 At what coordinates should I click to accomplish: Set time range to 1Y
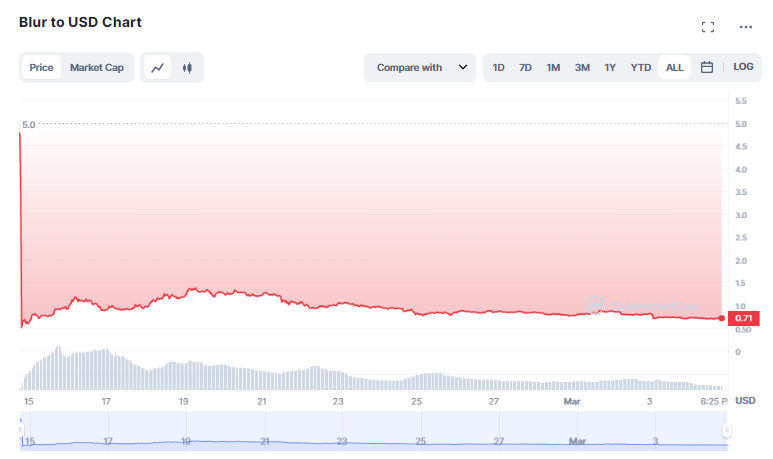tap(610, 68)
